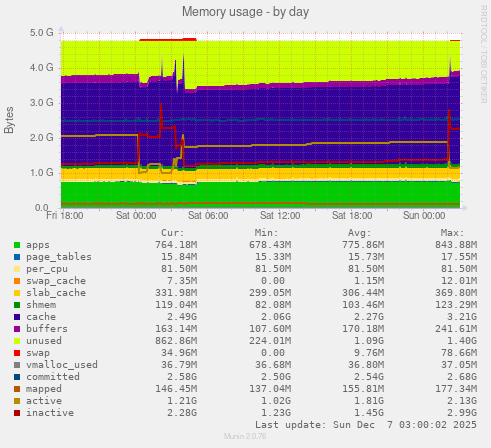Click the 'mapped' legend label
This screenshot has height=448, width=491.
[44, 389]
